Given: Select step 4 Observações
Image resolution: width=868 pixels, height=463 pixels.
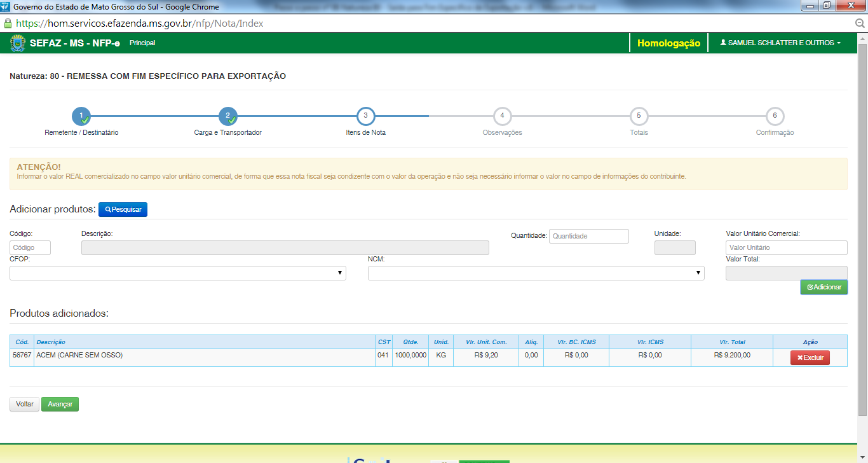Looking at the screenshot, I should pos(502,116).
